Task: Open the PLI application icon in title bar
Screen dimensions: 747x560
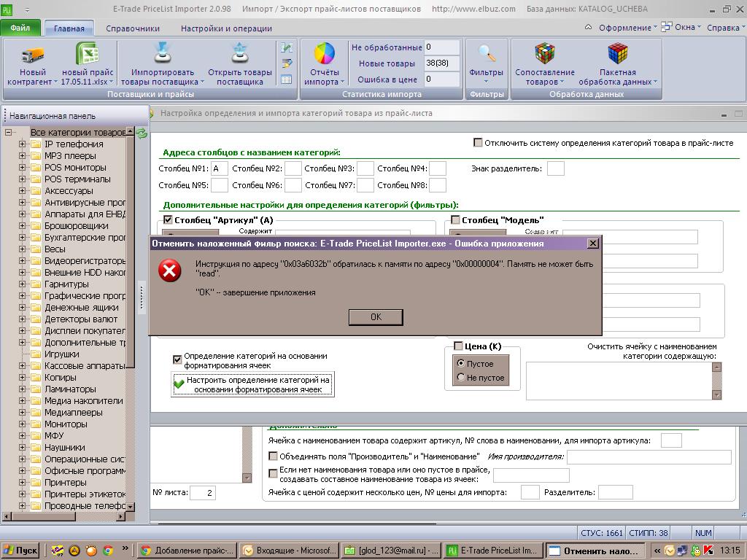Action: (7, 9)
